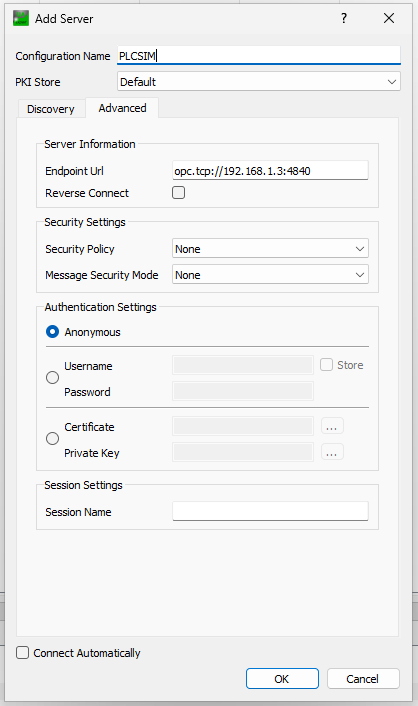Open the Message Security Mode dropdown

pyautogui.click(x=270, y=275)
